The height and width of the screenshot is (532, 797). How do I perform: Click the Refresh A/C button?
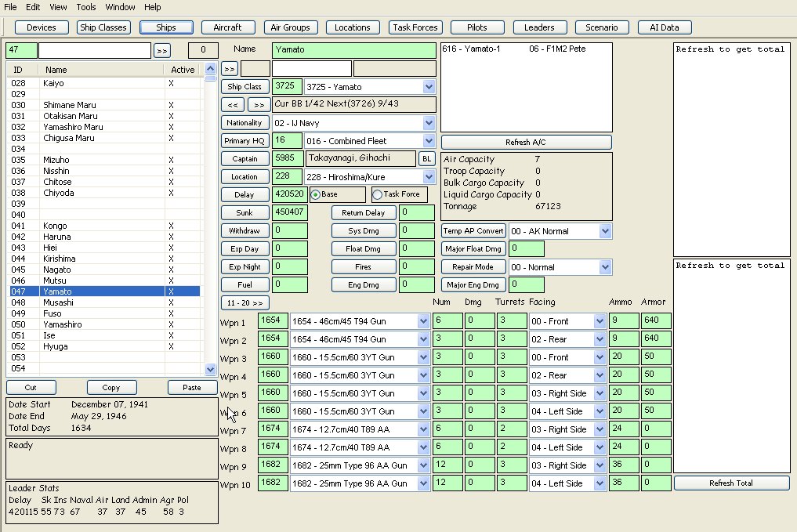coord(526,142)
